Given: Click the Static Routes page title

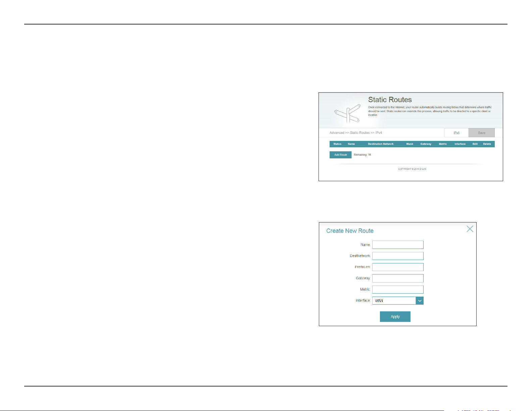Looking at the screenshot, I should point(390,100).
